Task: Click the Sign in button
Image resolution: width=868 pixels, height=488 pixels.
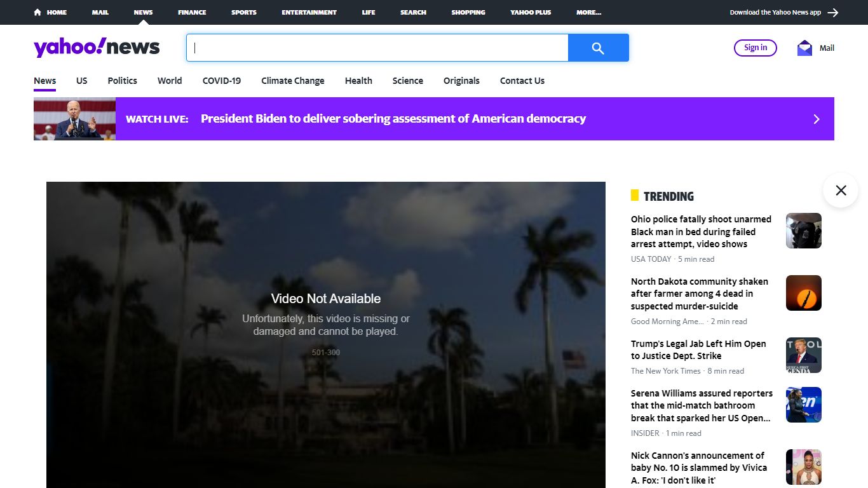Action: [756, 48]
